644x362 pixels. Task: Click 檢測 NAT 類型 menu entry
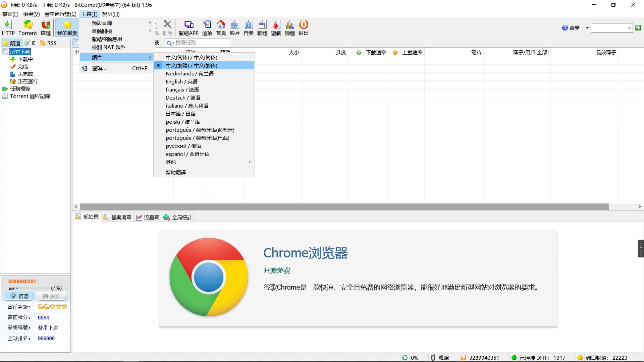click(x=117, y=47)
